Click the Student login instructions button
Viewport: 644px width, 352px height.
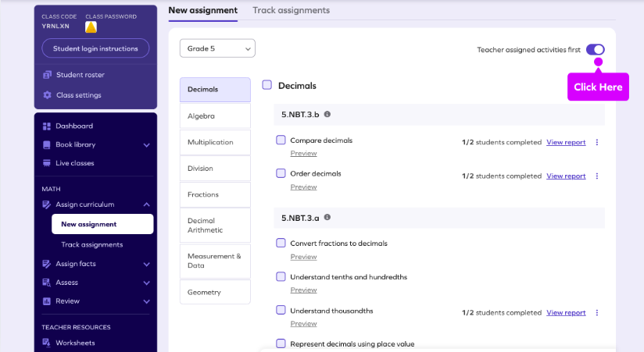tap(95, 48)
